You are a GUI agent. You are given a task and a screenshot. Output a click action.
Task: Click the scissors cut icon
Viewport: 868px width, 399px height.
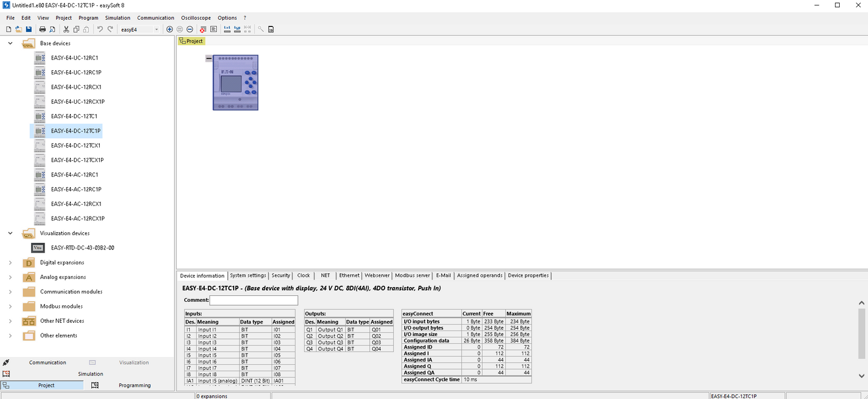pos(67,29)
